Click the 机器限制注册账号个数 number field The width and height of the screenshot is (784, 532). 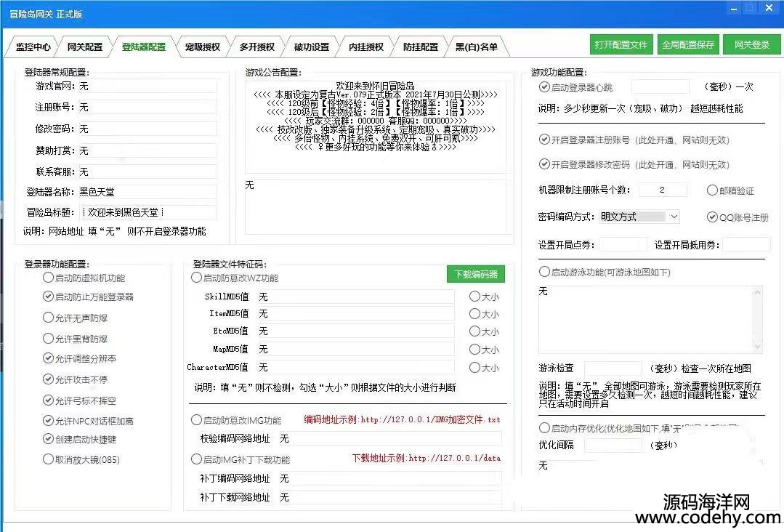click(x=662, y=190)
